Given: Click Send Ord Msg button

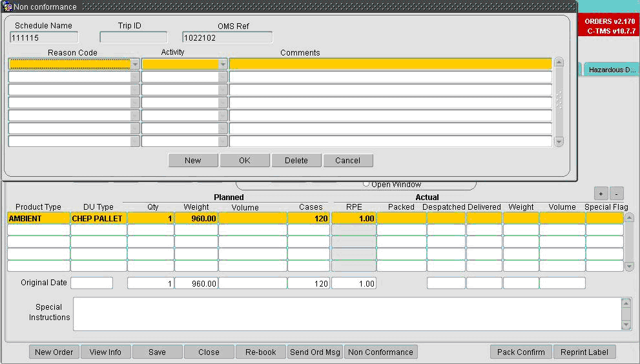Looking at the screenshot, I should pyautogui.click(x=315, y=352).
